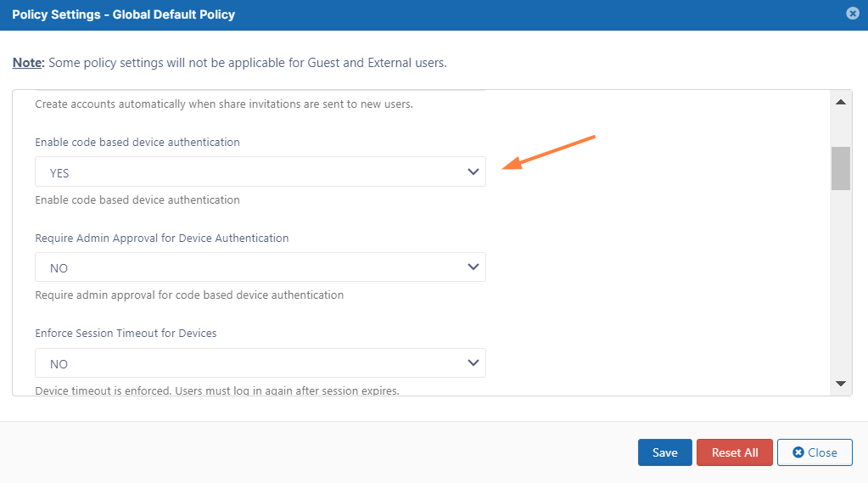
Task: Click the scrollbar up arrow
Action: [840, 102]
